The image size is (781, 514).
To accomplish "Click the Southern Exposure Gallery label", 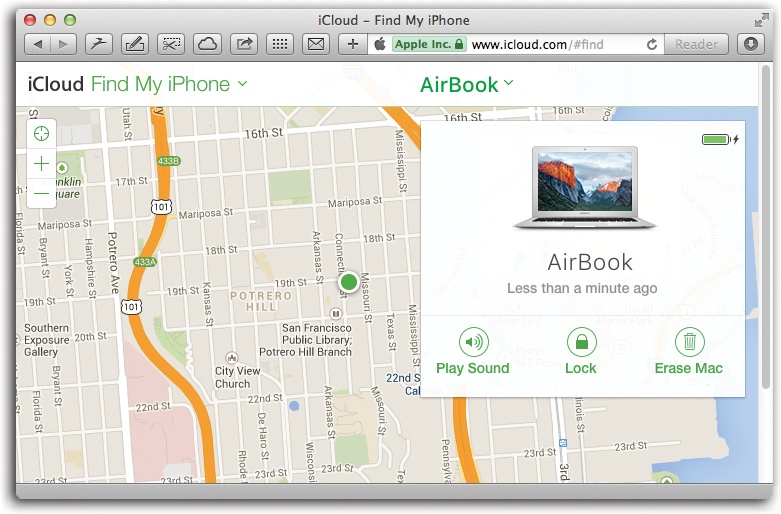I will [47, 340].
